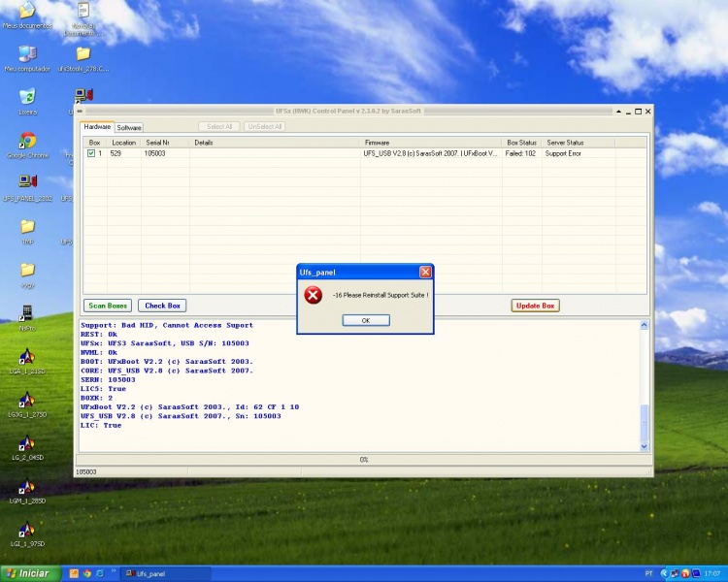Click the Details column header
The width and height of the screenshot is (728, 582).
(275, 143)
